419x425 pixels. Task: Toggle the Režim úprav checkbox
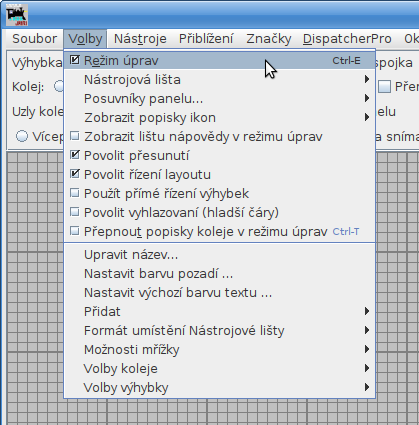[x=219, y=61]
